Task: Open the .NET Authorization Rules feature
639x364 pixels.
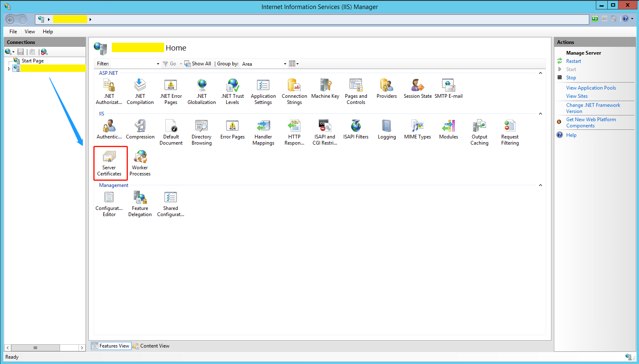Action: pos(109,92)
